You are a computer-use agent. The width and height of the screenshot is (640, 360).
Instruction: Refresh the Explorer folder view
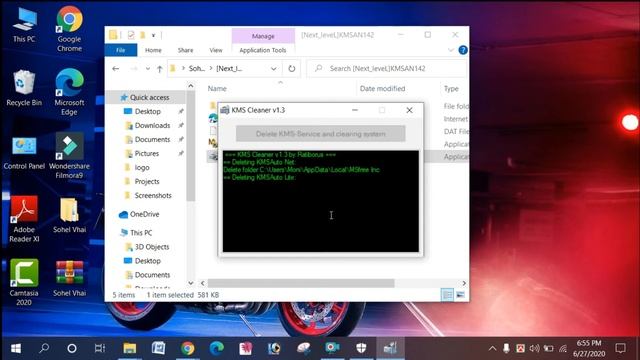291,69
